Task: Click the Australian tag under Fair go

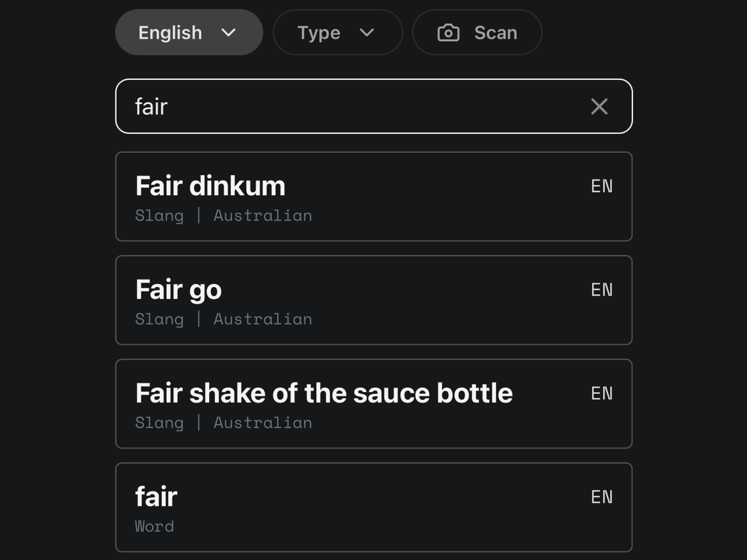Action: [263, 320]
